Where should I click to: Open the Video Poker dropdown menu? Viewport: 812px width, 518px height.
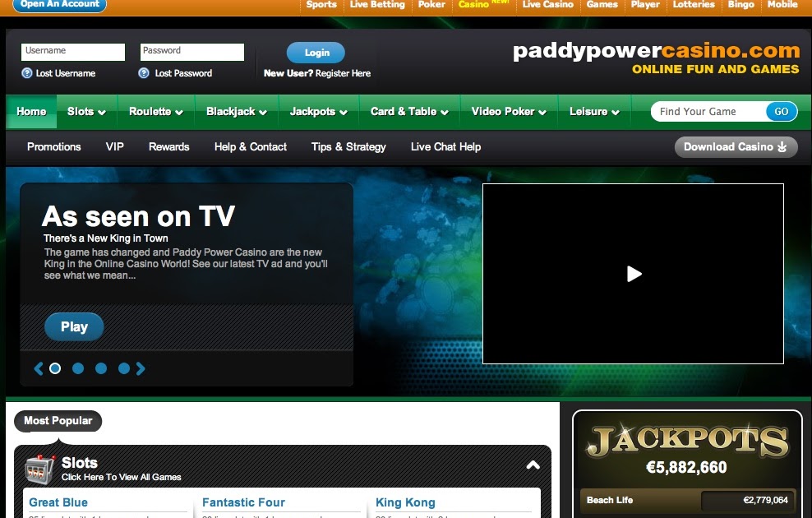509,111
